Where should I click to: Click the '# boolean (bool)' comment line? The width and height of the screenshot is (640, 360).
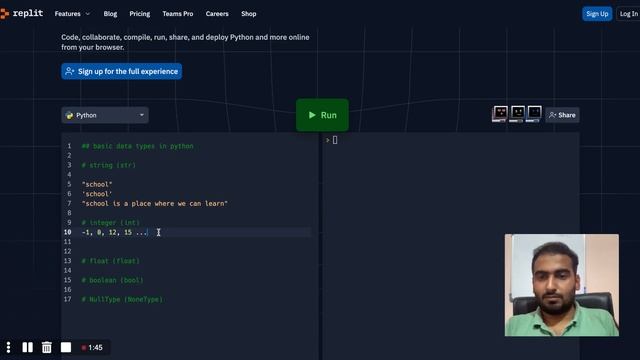click(x=112, y=280)
